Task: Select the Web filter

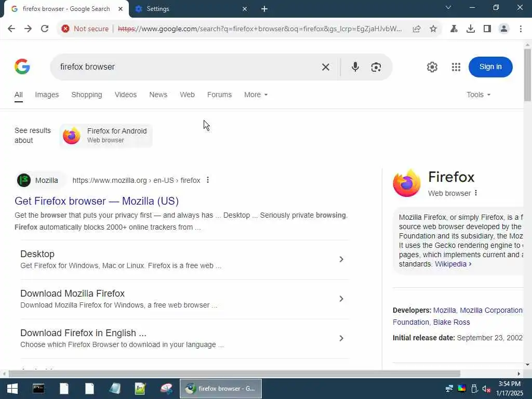Action: (x=187, y=95)
